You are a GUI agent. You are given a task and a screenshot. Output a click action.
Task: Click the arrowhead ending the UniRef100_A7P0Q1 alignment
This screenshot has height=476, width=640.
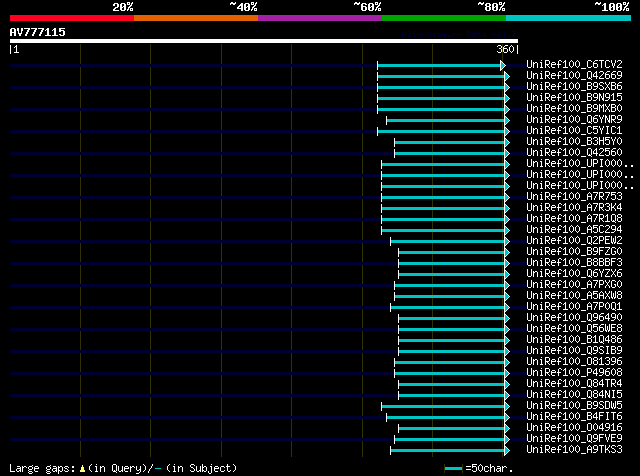pyautogui.click(x=507, y=308)
